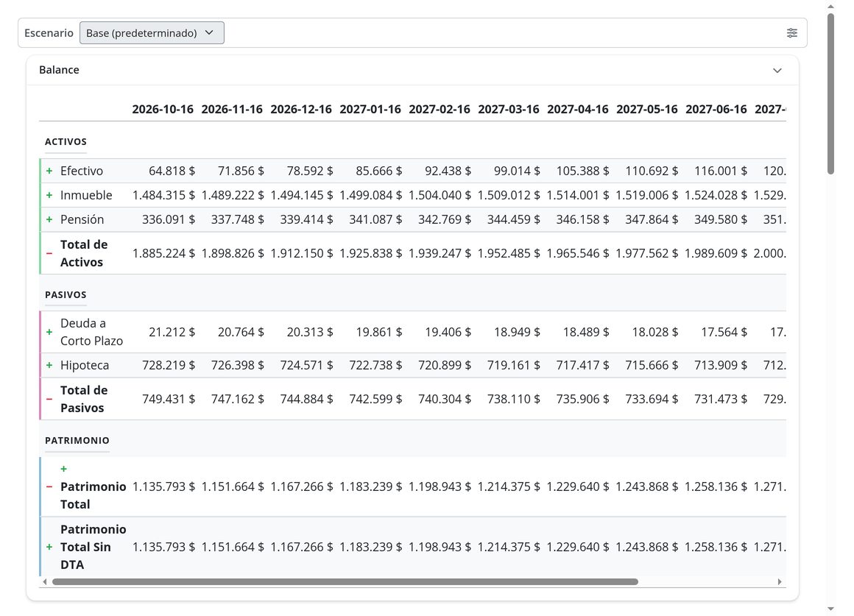Click the Escenario label
The image size is (854, 616).
49,32
